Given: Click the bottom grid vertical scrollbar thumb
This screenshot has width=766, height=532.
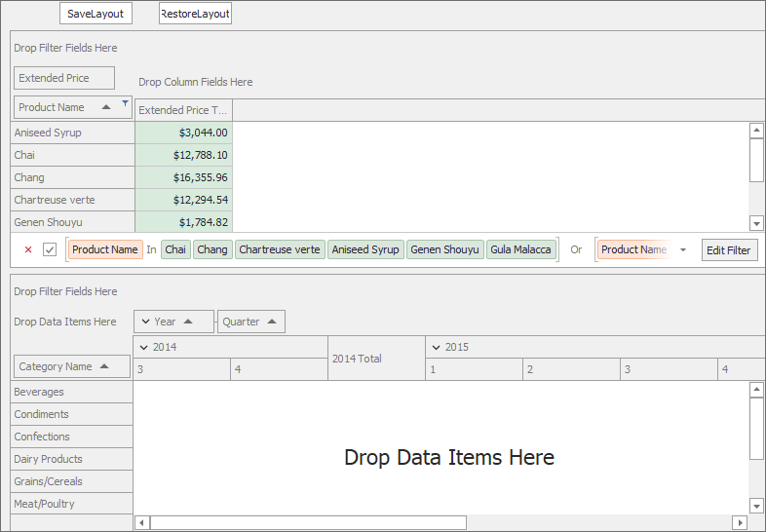Looking at the screenshot, I should (756, 429).
